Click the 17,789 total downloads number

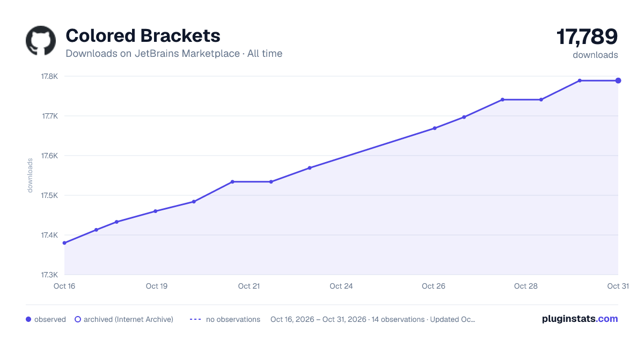[587, 36]
